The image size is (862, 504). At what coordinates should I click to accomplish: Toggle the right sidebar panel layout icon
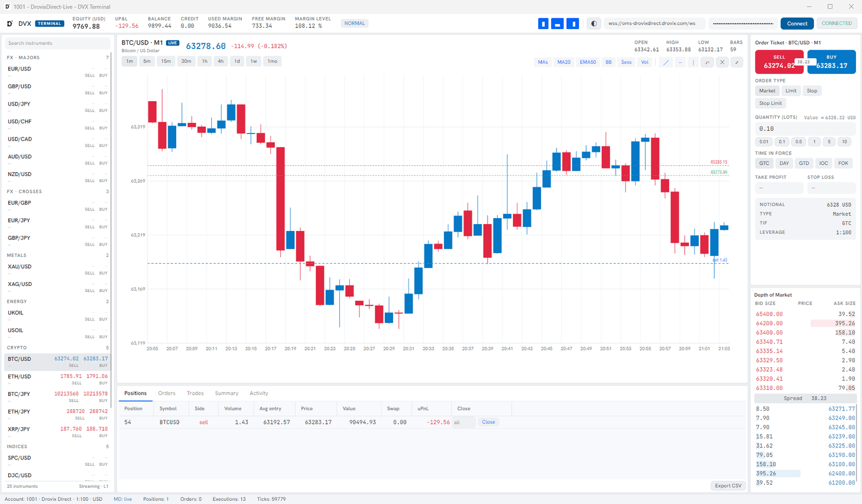click(573, 24)
